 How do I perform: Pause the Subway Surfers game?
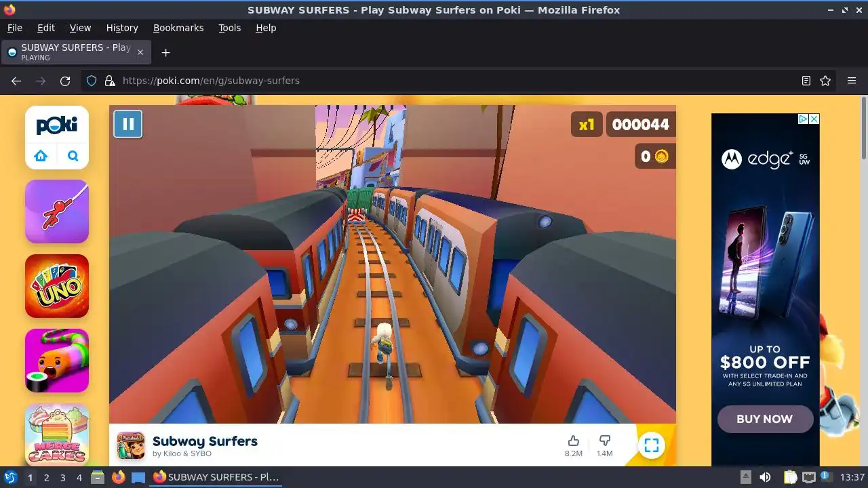pyautogui.click(x=128, y=124)
